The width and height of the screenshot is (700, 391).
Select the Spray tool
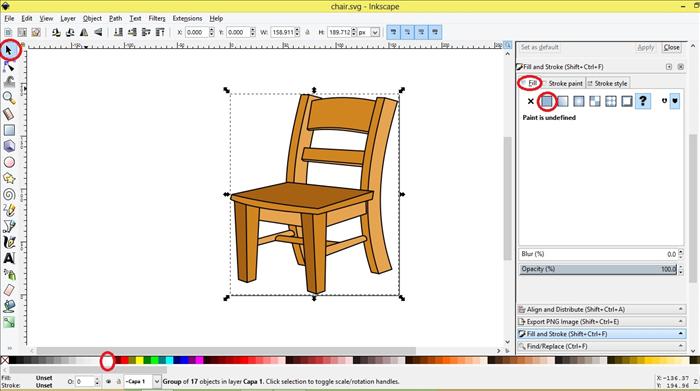[x=9, y=275]
